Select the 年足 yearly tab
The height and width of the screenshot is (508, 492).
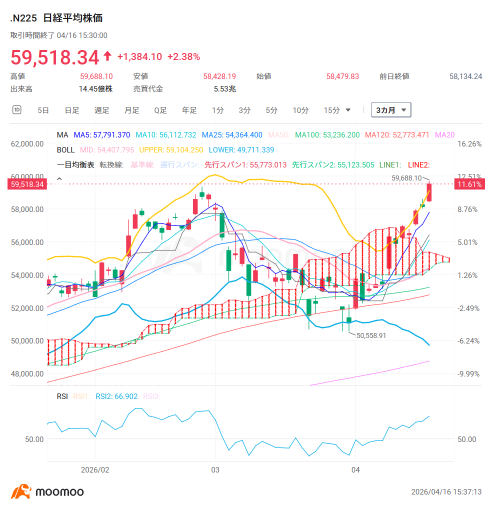click(189, 110)
